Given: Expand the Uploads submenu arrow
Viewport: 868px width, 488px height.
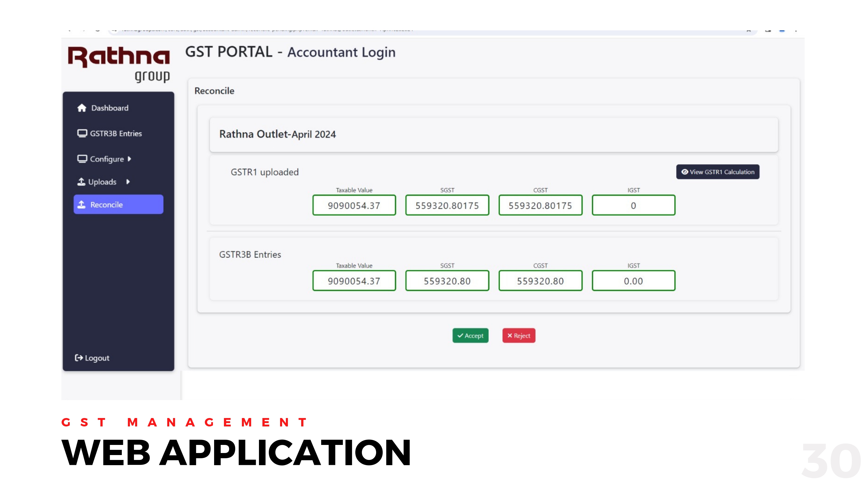Looking at the screenshot, I should point(128,182).
